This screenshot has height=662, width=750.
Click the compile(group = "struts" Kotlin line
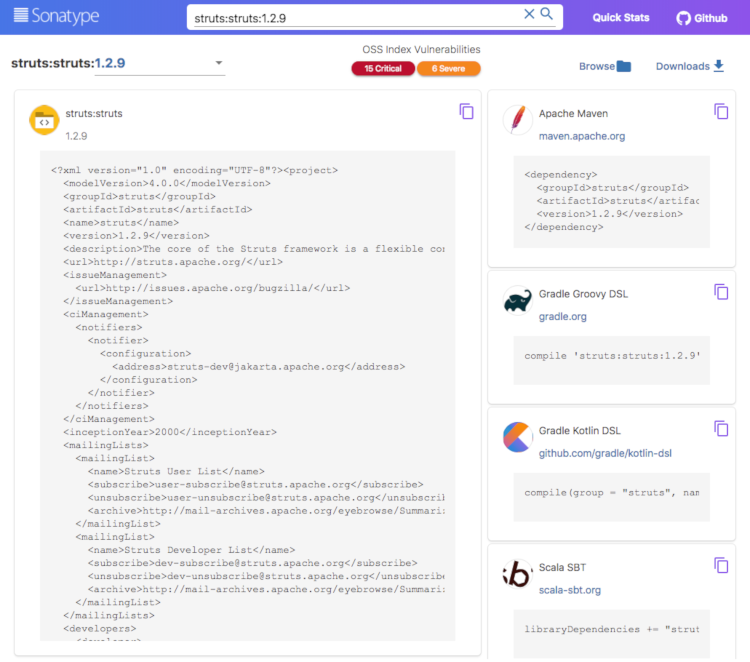pyautogui.click(x=612, y=493)
